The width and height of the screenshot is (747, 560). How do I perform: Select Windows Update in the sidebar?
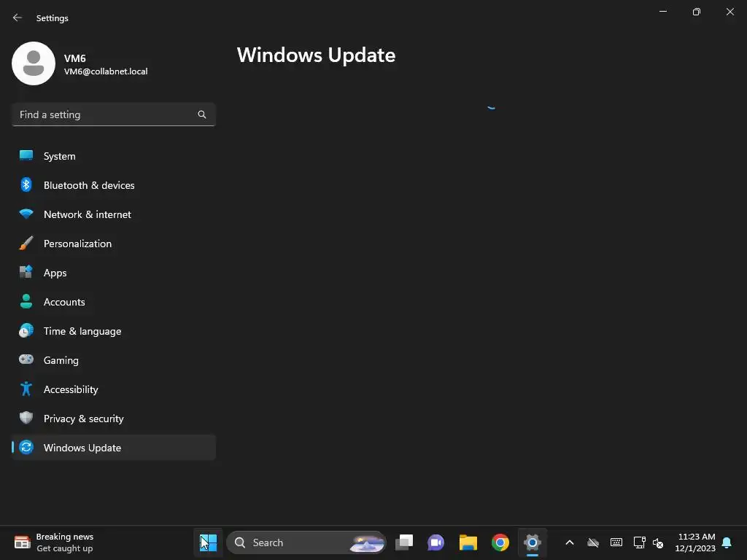tap(113, 448)
